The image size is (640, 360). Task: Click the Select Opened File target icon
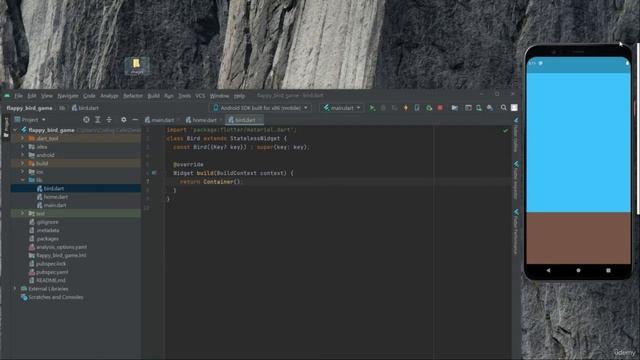coord(86,120)
